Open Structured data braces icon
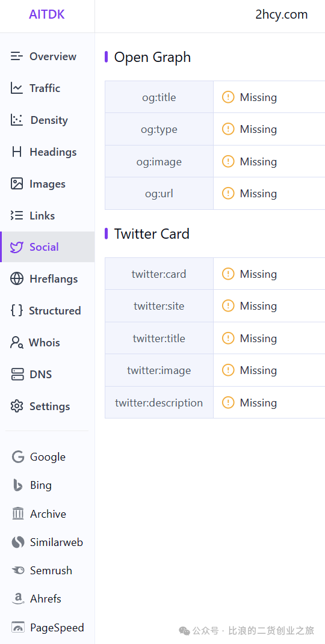The image size is (325, 644). (x=17, y=310)
